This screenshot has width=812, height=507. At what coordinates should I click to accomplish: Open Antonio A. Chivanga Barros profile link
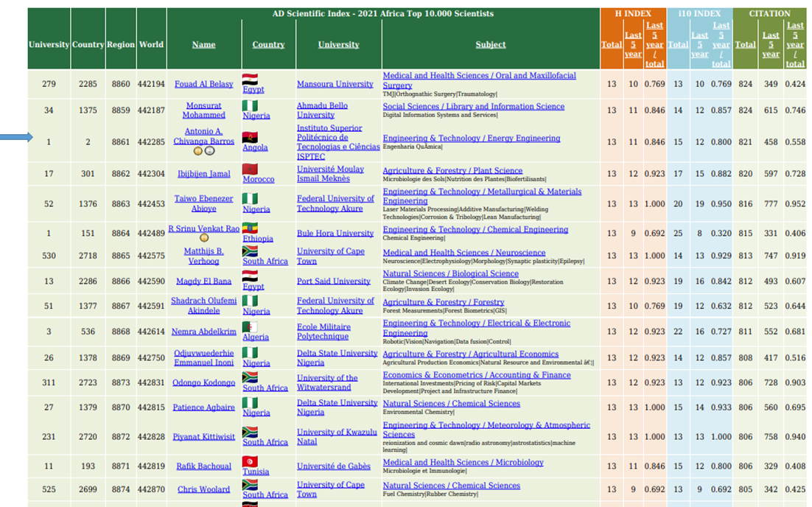pyautogui.click(x=204, y=136)
